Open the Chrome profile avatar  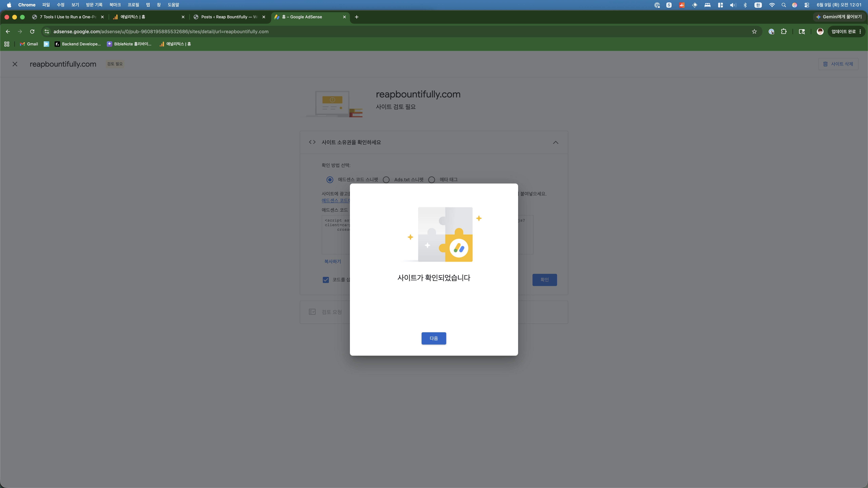pos(820,31)
